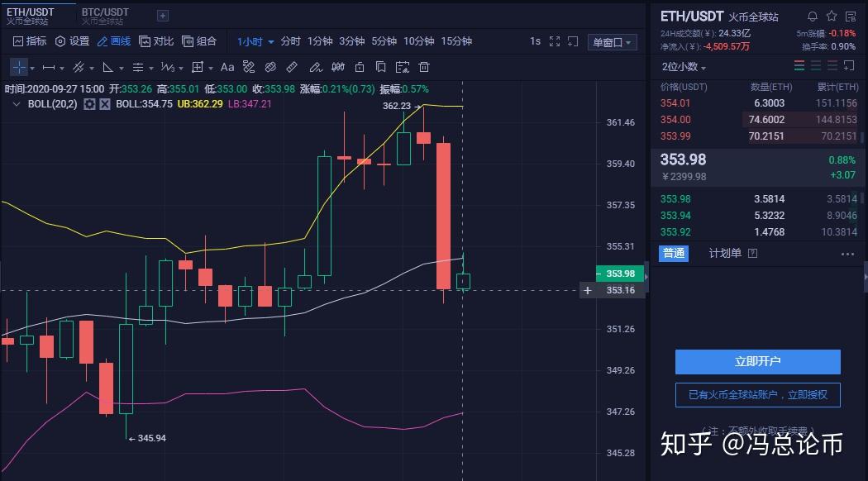Select the price range measure tool
The image size is (868, 481).
tap(198, 68)
